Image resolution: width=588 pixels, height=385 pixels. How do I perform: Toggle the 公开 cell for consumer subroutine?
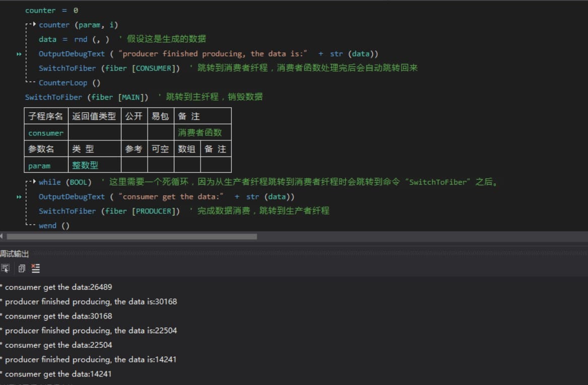(134, 133)
